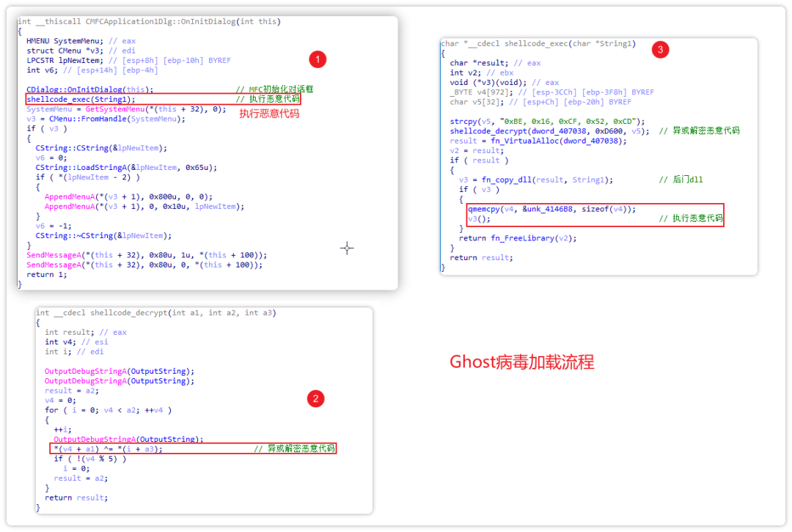The width and height of the screenshot is (792, 532).
Task: Click the 'if ( !(v4 % 5) )' condition
Action: [90, 459]
